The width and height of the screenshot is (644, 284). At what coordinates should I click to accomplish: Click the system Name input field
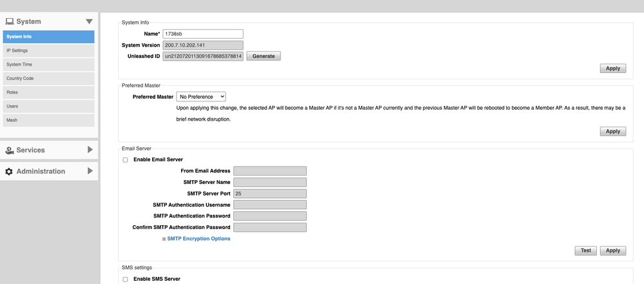[x=202, y=34]
